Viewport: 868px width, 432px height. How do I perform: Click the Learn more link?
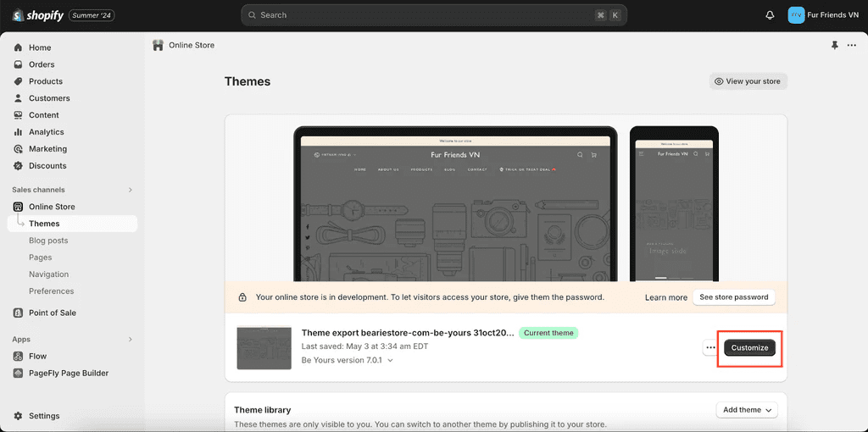coord(666,297)
